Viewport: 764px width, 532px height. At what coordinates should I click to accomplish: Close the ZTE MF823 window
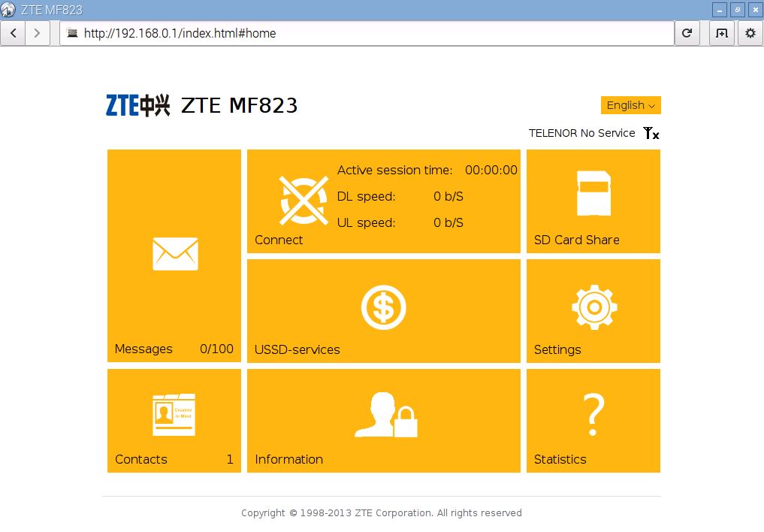(x=755, y=10)
